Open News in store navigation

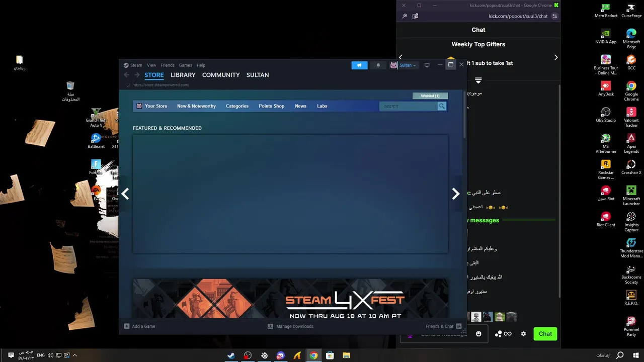(x=300, y=106)
